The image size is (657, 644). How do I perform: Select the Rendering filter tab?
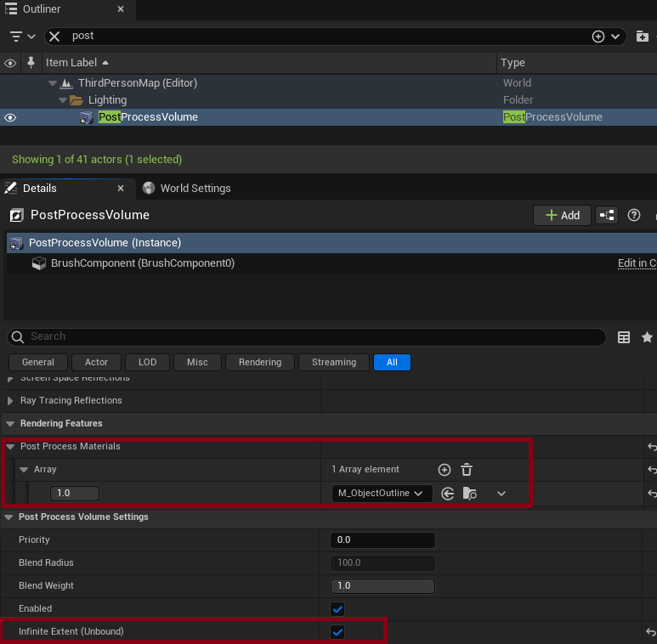pyautogui.click(x=259, y=362)
